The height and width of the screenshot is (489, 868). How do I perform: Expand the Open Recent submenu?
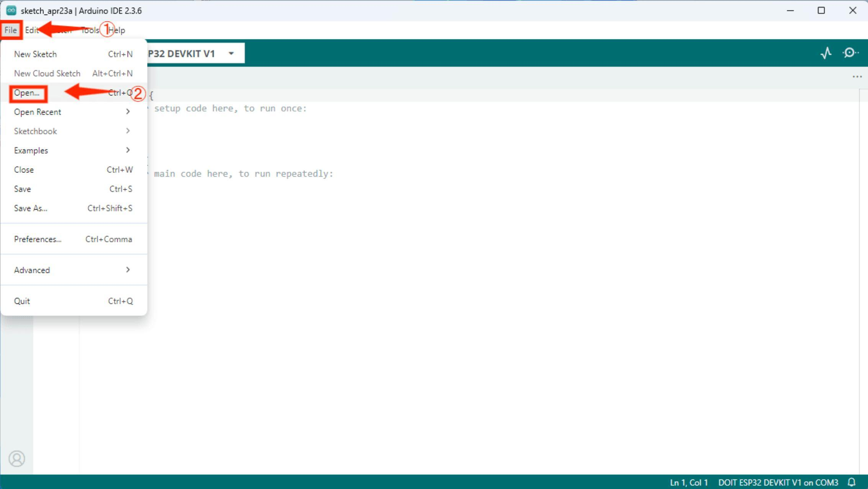pos(74,112)
